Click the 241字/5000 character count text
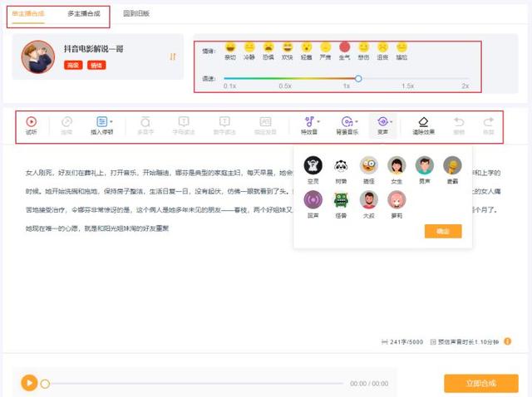Image resolution: width=532 pixels, height=397 pixels. pyautogui.click(x=406, y=342)
